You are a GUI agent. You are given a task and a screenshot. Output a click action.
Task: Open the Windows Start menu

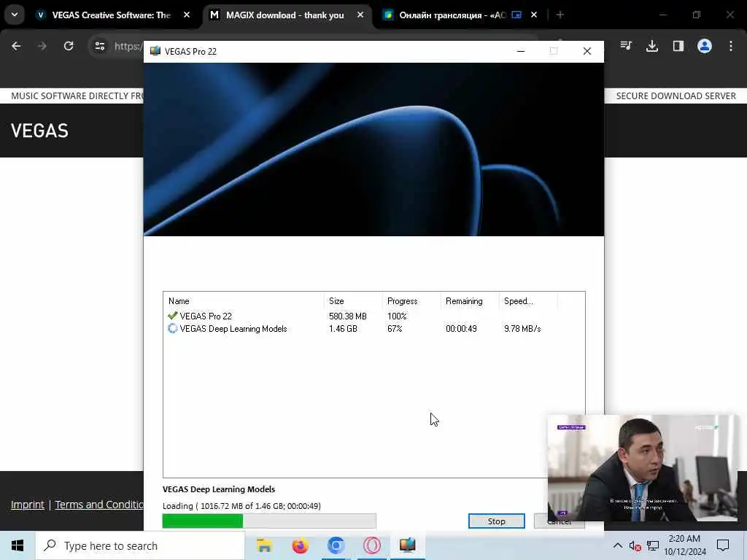18,545
